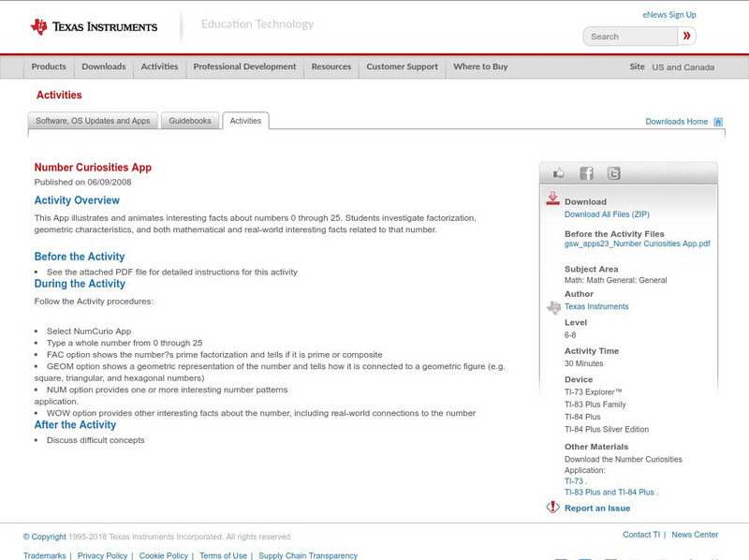Image resolution: width=749 pixels, height=560 pixels.
Task: Click the Texas Instruments logo
Action: (x=94, y=26)
